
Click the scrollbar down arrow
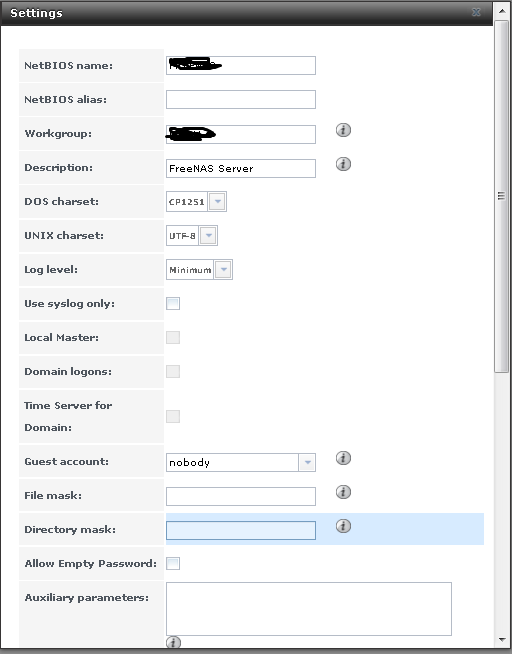click(x=502, y=640)
